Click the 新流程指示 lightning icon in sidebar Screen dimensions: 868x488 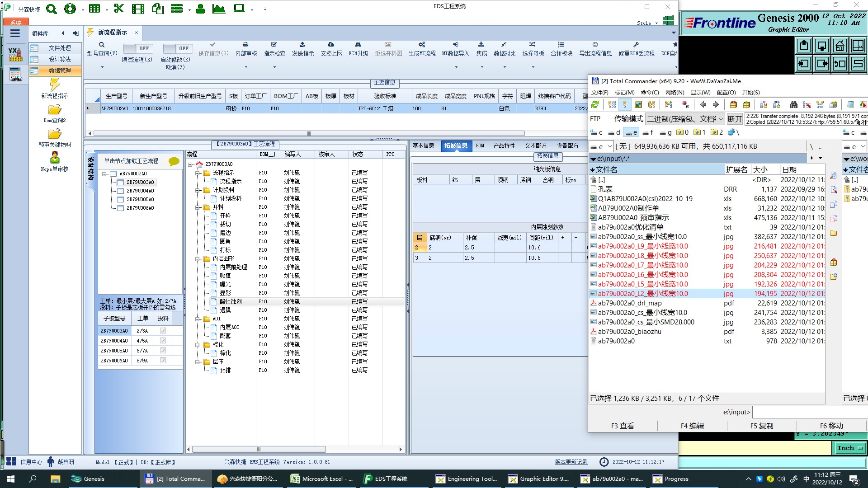tap(55, 84)
